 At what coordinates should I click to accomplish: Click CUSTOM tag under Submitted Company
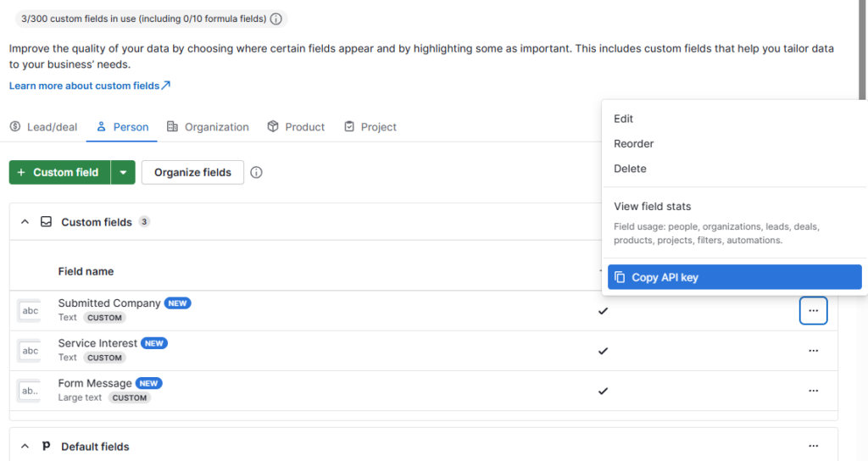click(104, 318)
